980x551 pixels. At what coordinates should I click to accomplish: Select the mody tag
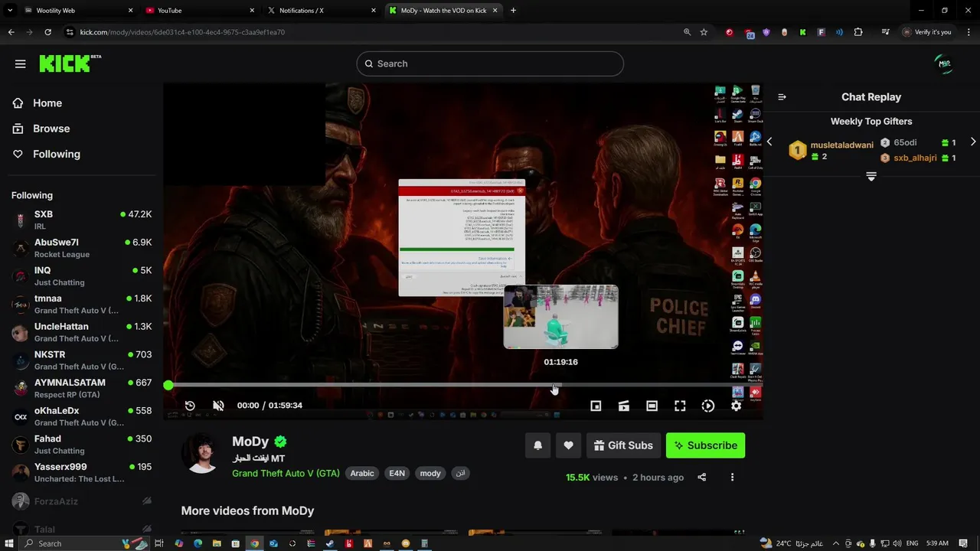click(x=430, y=474)
